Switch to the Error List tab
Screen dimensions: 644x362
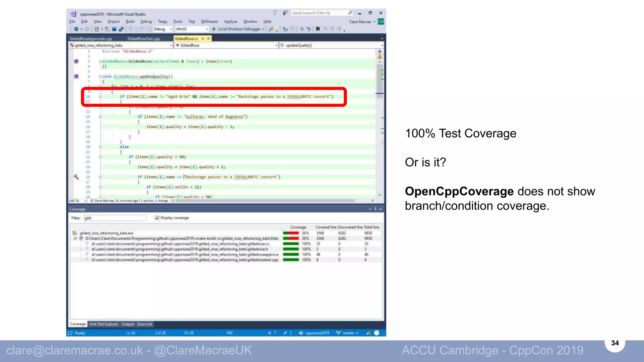(145, 324)
